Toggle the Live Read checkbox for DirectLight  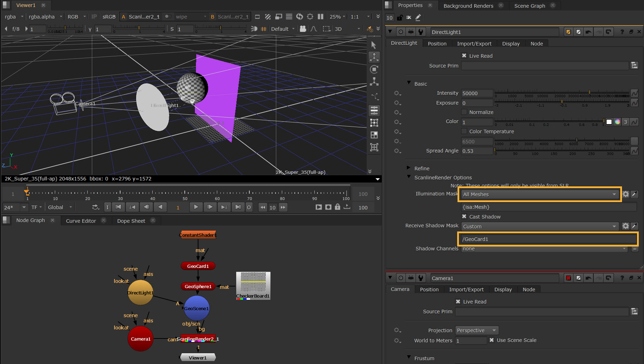coord(464,56)
